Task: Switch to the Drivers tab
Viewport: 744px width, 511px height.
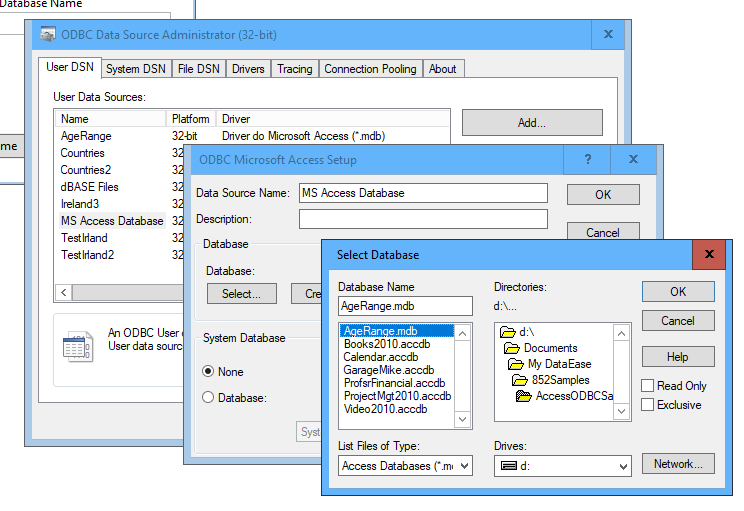Action: point(248,69)
